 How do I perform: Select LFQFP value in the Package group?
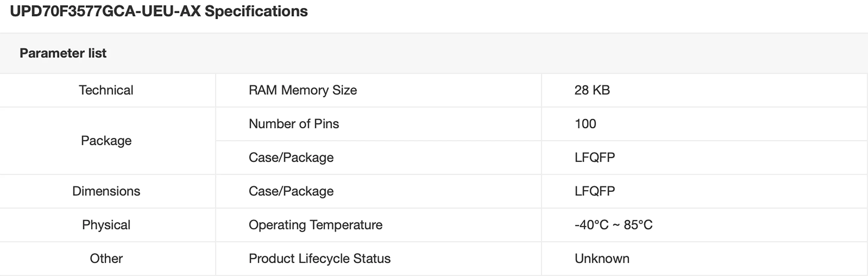[x=595, y=158]
